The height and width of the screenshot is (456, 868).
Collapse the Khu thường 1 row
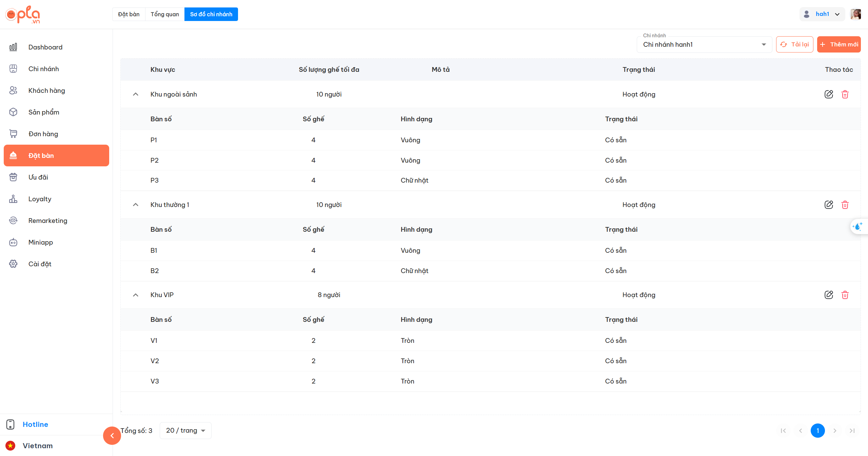[x=136, y=205]
